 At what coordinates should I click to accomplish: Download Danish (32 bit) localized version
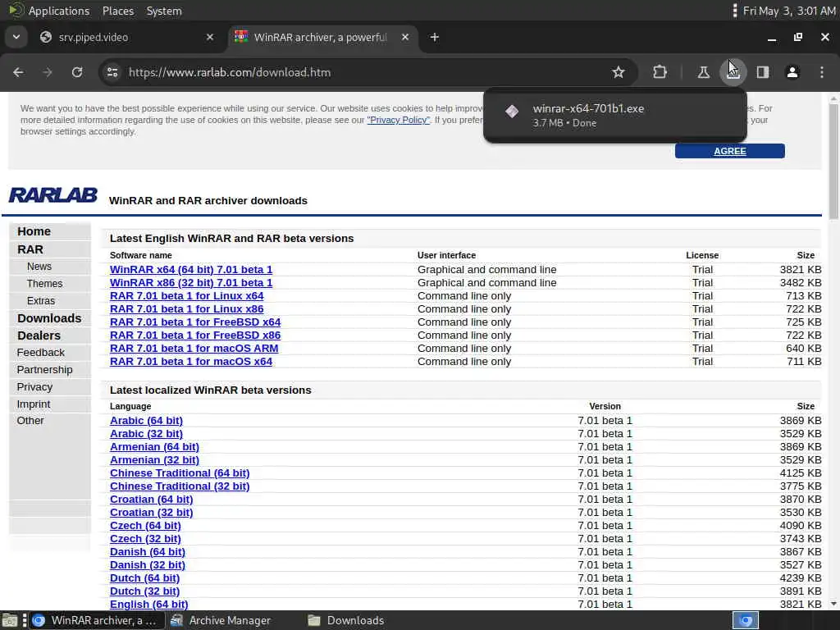click(148, 564)
